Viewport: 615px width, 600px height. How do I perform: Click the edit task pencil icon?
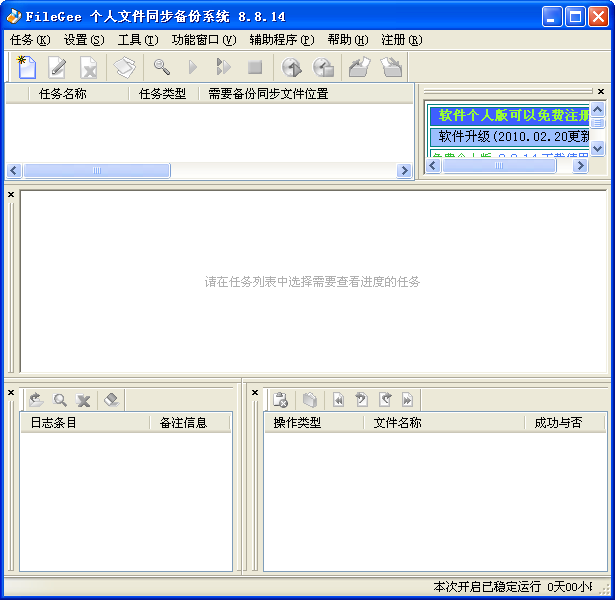pyautogui.click(x=57, y=67)
